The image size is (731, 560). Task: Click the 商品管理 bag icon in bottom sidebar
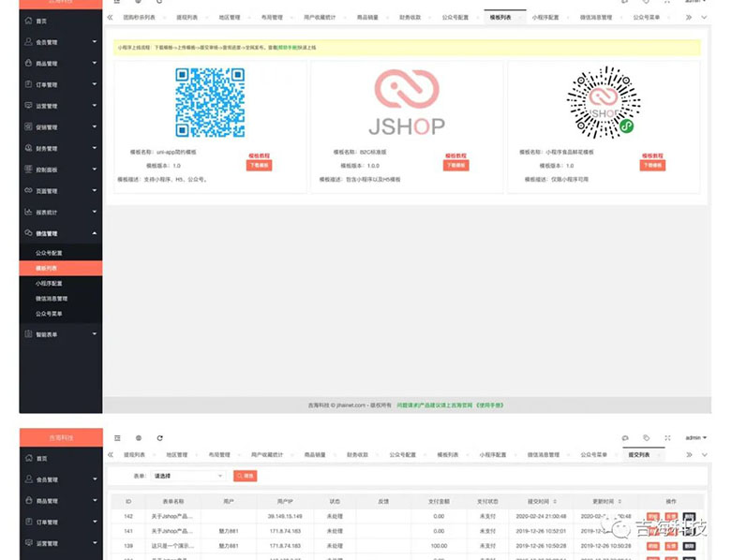29,500
